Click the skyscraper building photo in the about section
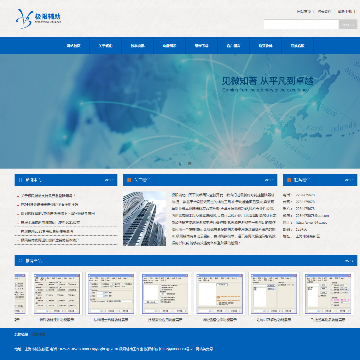 point(144,218)
